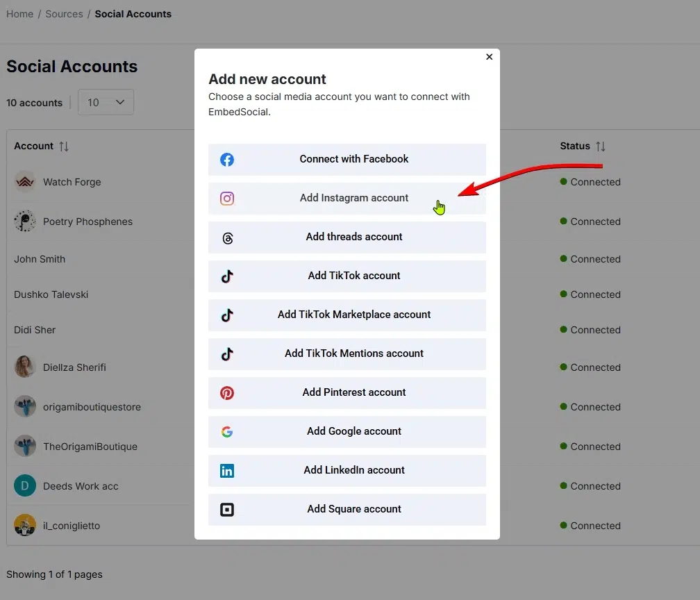Toggle sort order on the Account column
Image resolution: width=700 pixels, height=600 pixels.
point(63,146)
